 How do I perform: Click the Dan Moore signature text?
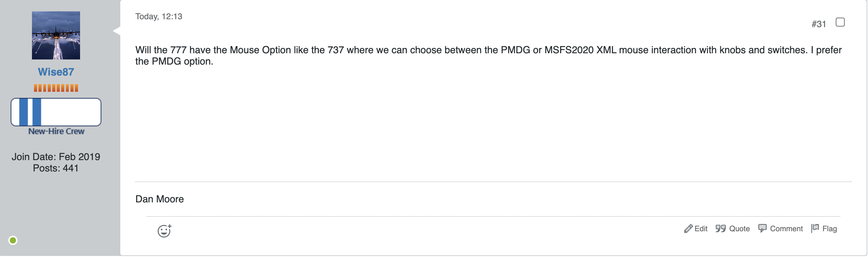[x=160, y=199]
